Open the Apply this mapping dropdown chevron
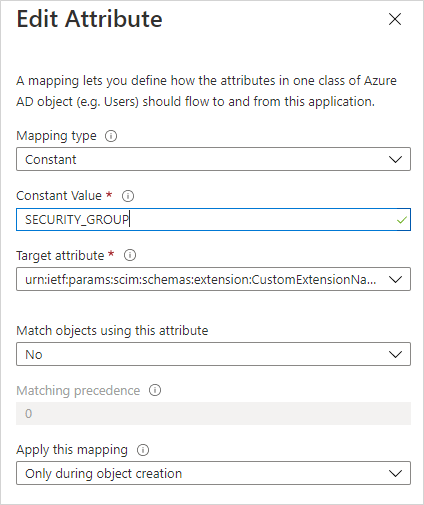Image resolution: width=424 pixels, height=505 pixels. pos(395,474)
